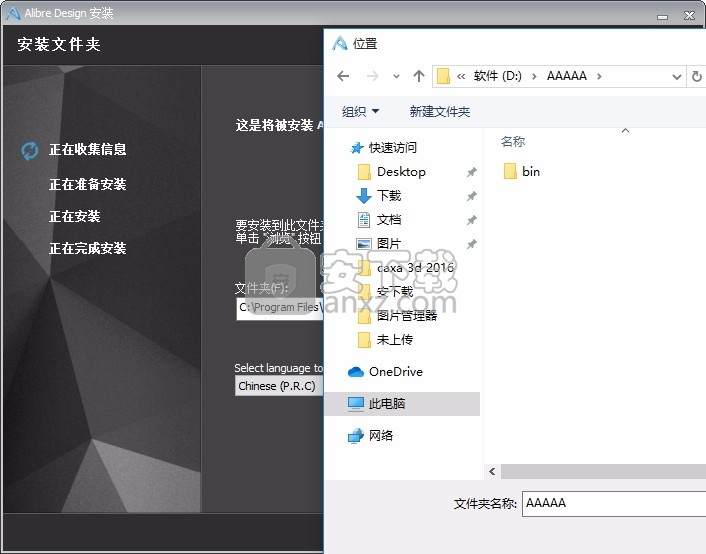Open the Chinese (P.R.C) language dropdown
This screenshot has width=706, height=554.
pos(279,386)
